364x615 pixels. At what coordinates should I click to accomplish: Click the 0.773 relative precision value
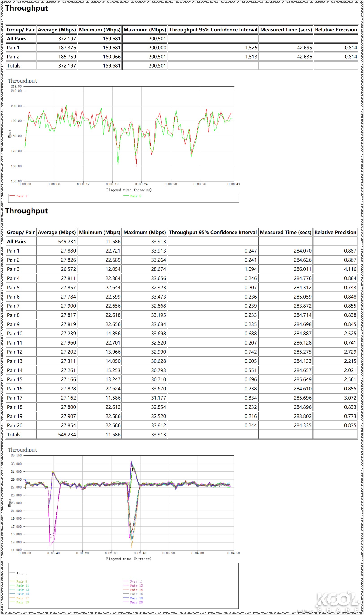pyautogui.click(x=350, y=417)
